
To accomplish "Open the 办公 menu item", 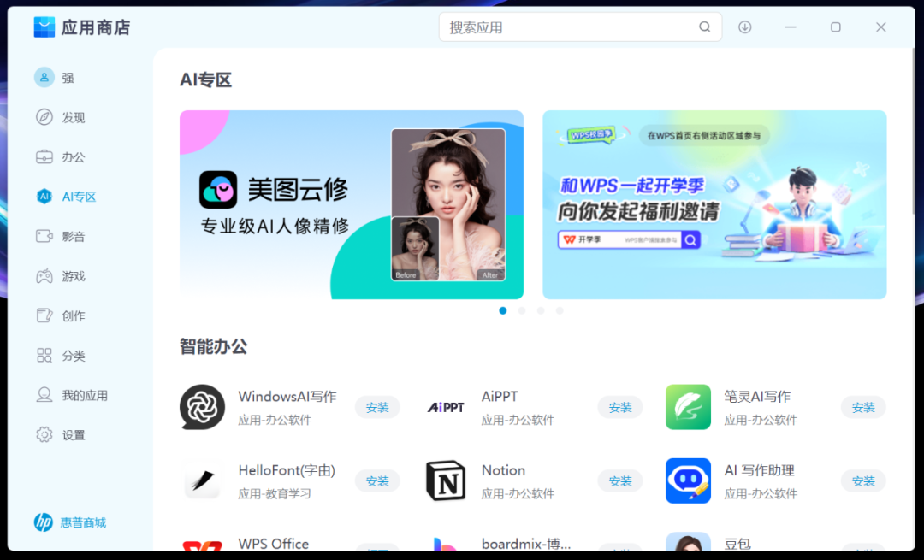I will tap(74, 157).
